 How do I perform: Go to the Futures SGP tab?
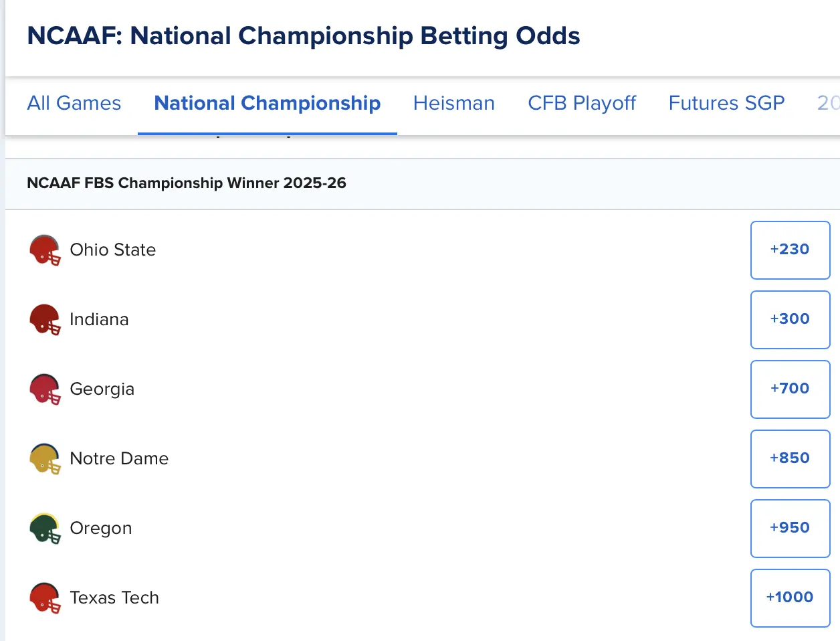point(726,103)
